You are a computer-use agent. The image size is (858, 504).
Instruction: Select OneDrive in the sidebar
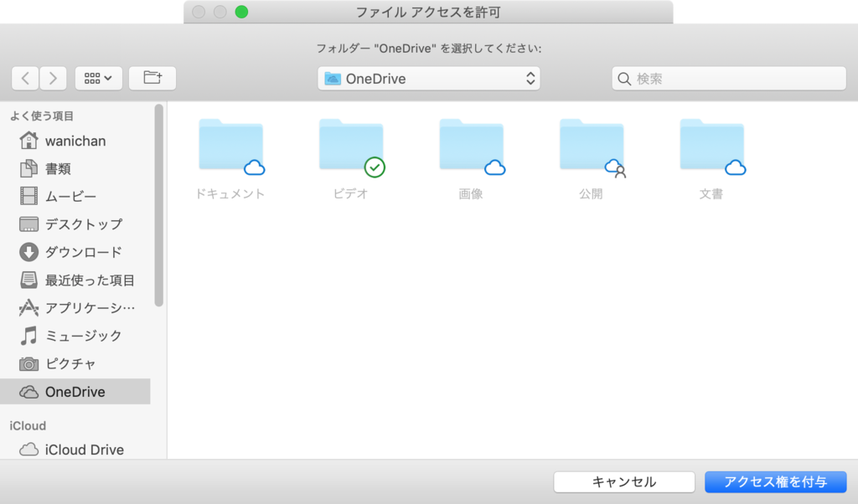tap(75, 391)
